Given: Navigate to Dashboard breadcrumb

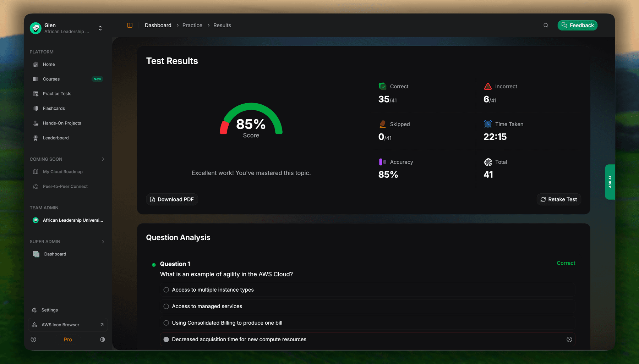Looking at the screenshot, I should pyautogui.click(x=158, y=25).
